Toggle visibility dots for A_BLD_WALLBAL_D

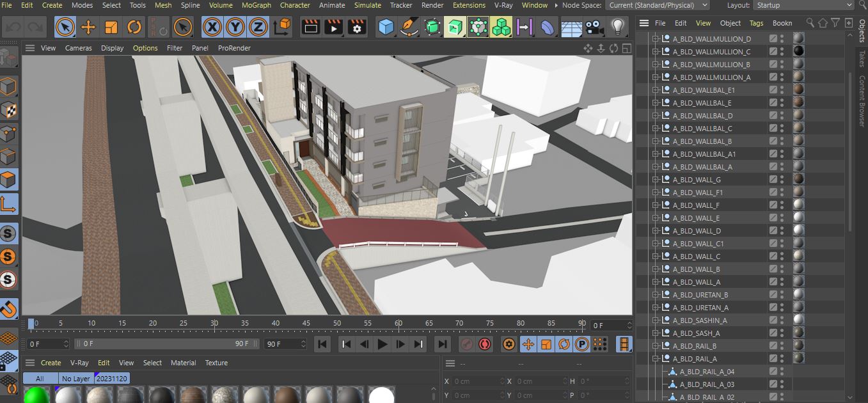click(x=782, y=116)
